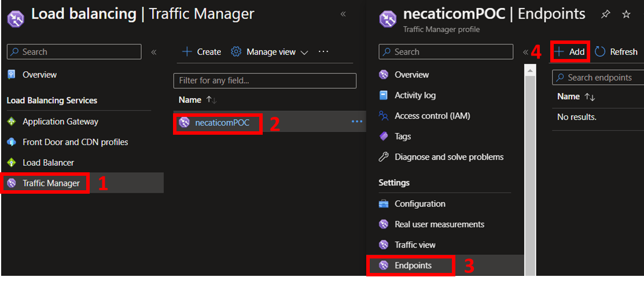Favorite necaticomPOC with the star icon
644x292 pixels.
click(x=626, y=14)
